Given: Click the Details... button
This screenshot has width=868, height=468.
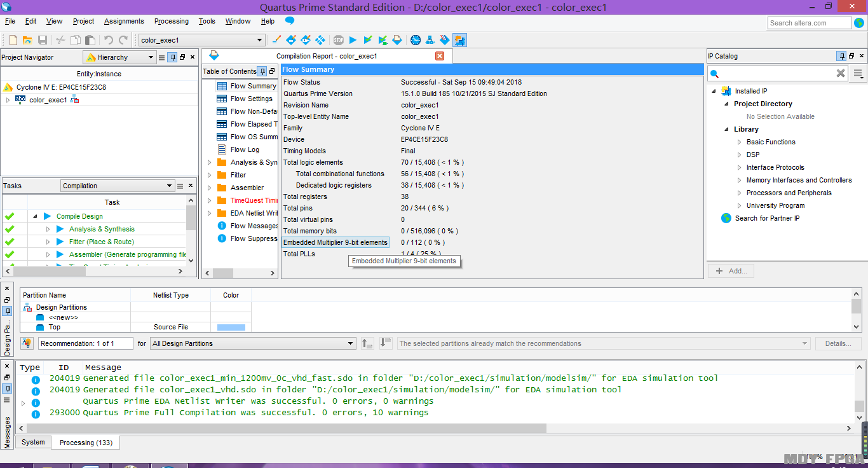Looking at the screenshot, I should pos(838,343).
